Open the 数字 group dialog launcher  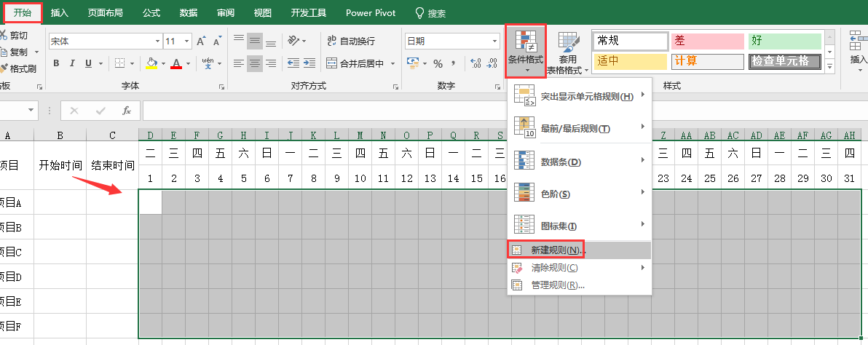pos(497,87)
